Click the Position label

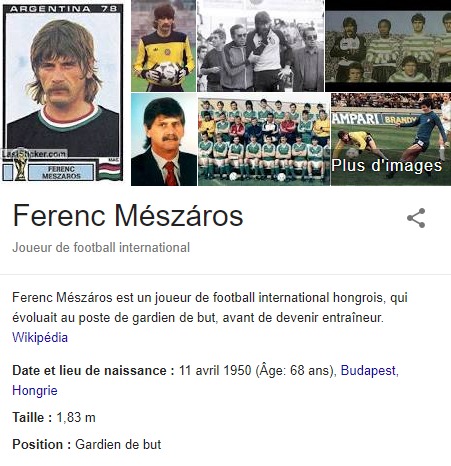[42, 444]
